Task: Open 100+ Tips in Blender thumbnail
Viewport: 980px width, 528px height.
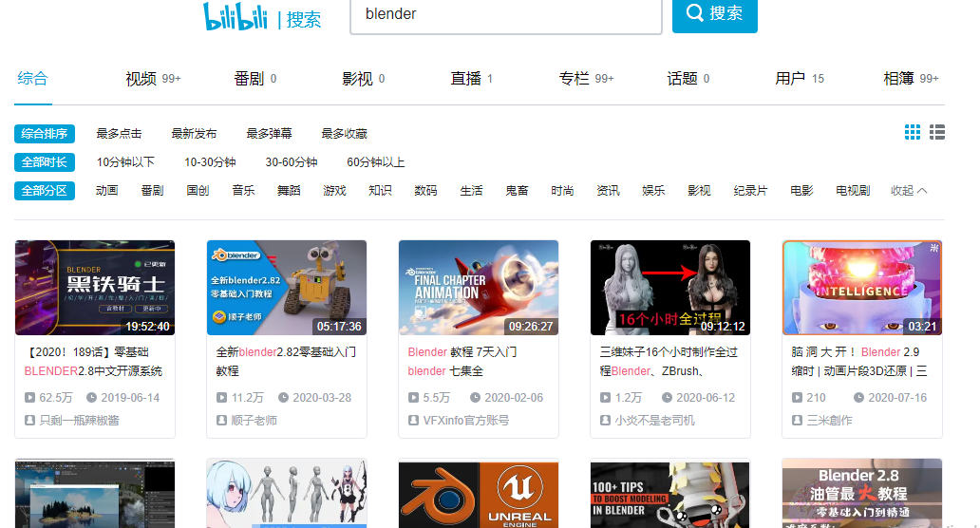Action: (670, 494)
